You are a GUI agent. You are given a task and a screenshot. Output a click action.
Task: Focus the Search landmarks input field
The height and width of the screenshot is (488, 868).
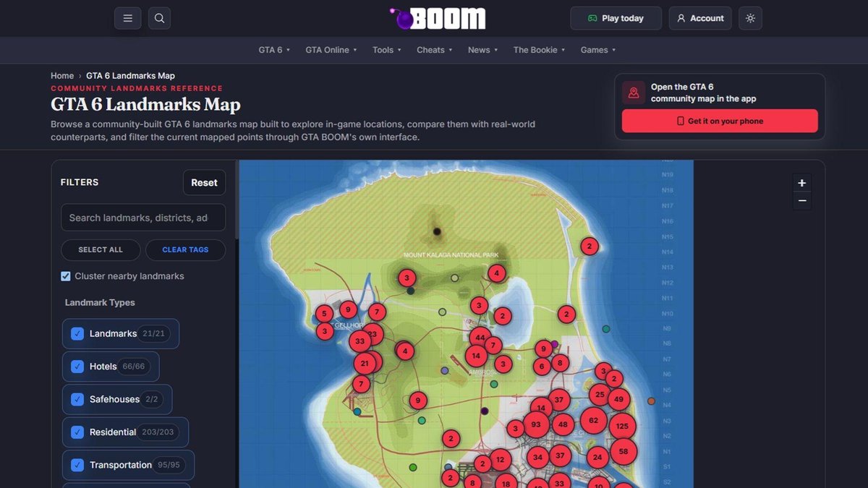click(x=143, y=218)
